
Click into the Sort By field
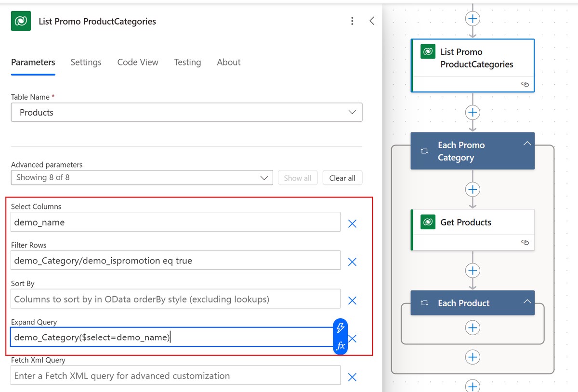tap(175, 299)
